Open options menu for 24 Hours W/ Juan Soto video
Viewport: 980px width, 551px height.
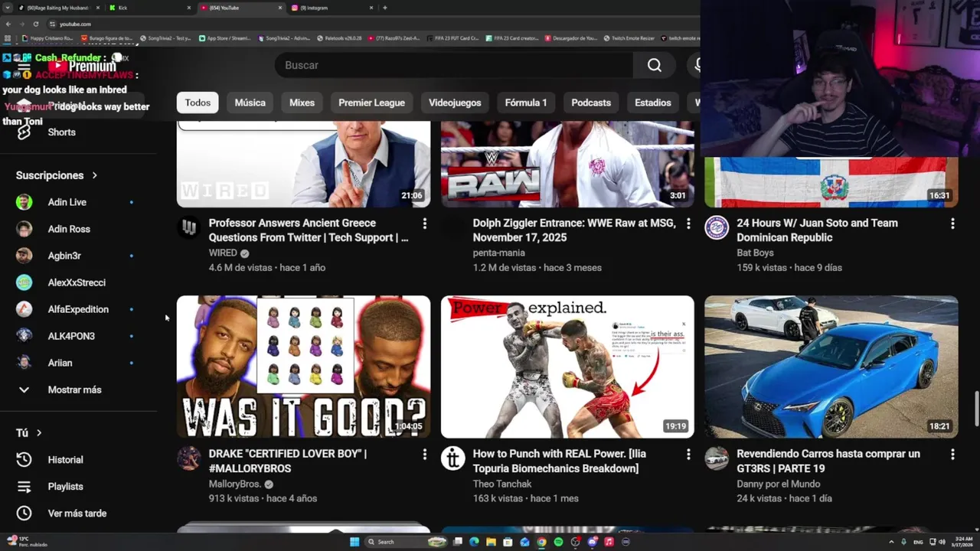click(952, 223)
